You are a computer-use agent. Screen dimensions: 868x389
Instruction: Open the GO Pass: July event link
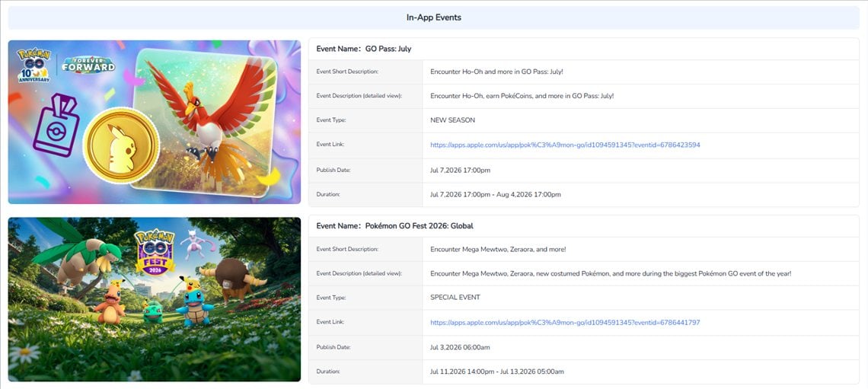tap(565, 145)
